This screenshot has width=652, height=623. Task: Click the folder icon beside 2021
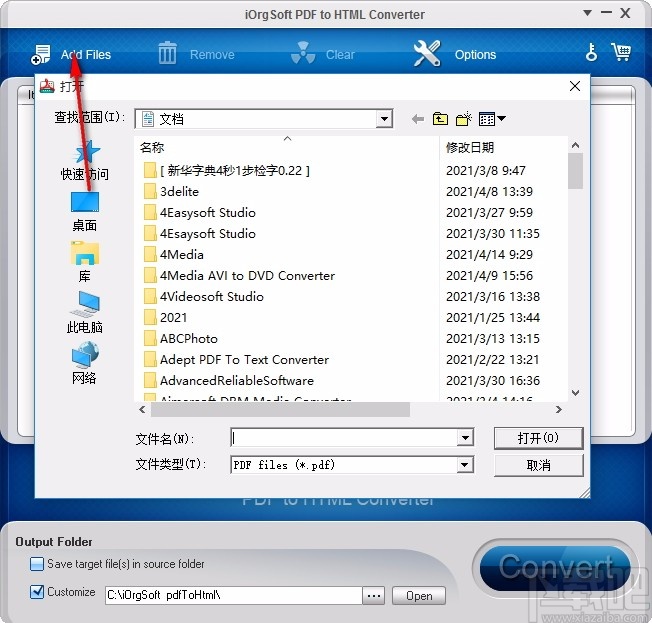coord(150,318)
